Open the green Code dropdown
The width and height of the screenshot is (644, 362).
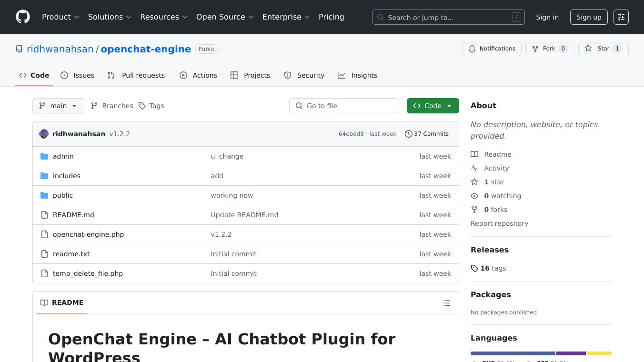coord(433,106)
